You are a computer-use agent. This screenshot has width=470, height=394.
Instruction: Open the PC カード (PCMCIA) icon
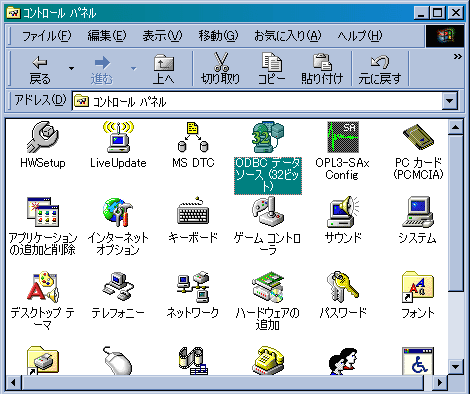[x=418, y=137]
